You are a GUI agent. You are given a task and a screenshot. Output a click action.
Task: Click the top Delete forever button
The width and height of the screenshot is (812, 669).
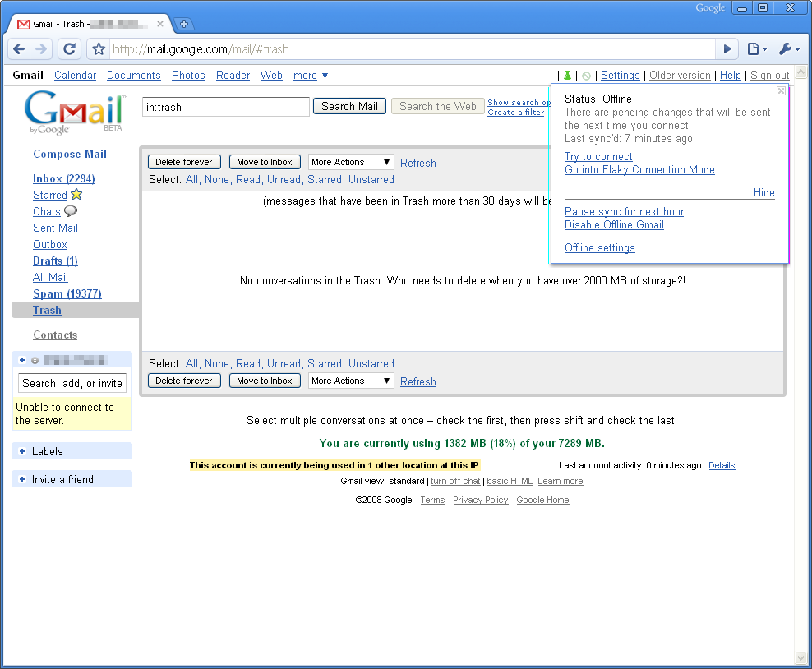click(x=184, y=162)
